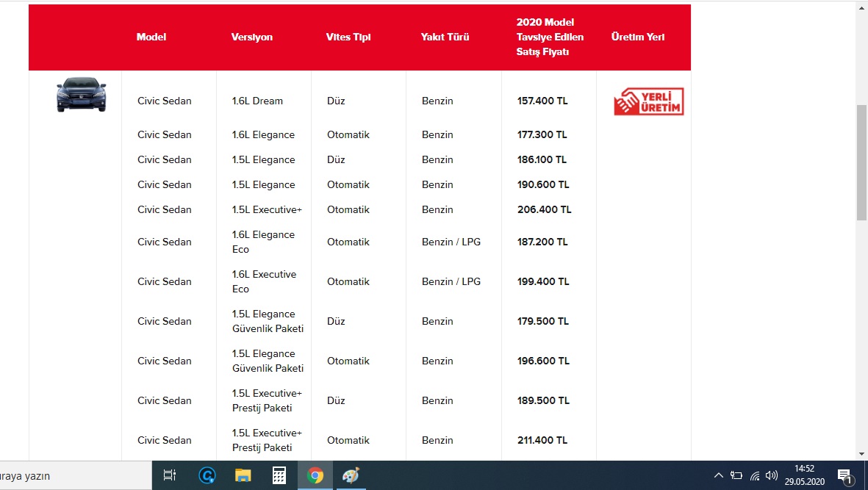Click 1.5L Elegance in the 186.100 TL row
The height and width of the screenshot is (490, 868).
264,160
